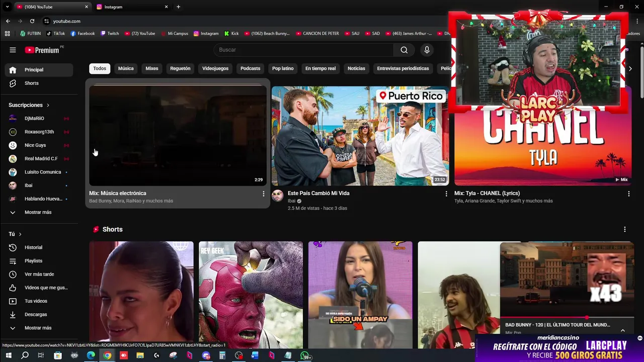Open Suscripciones section chevron
The height and width of the screenshot is (362, 644).
pyautogui.click(x=48, y=105)
